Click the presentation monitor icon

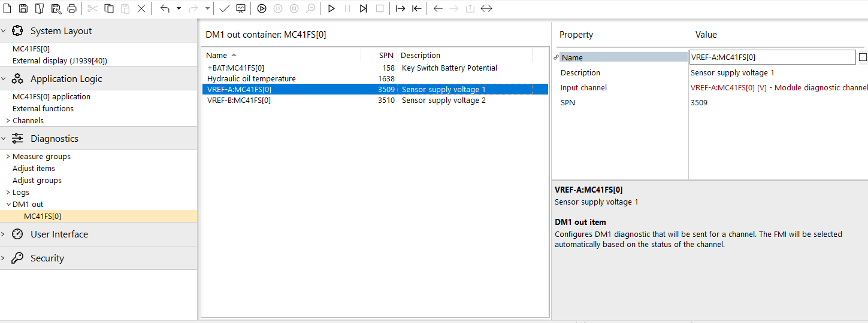click(x=240, y=8)
